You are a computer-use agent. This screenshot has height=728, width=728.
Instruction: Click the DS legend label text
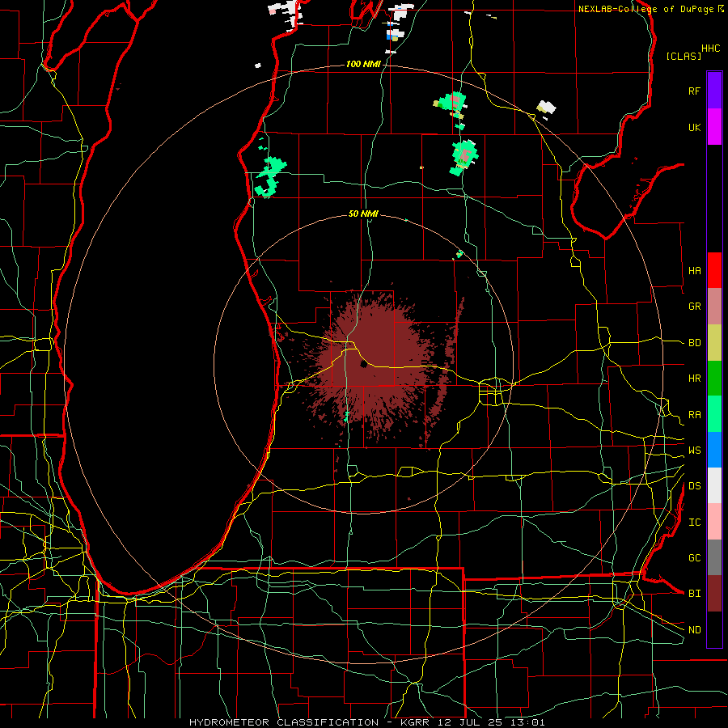[694, 486]
